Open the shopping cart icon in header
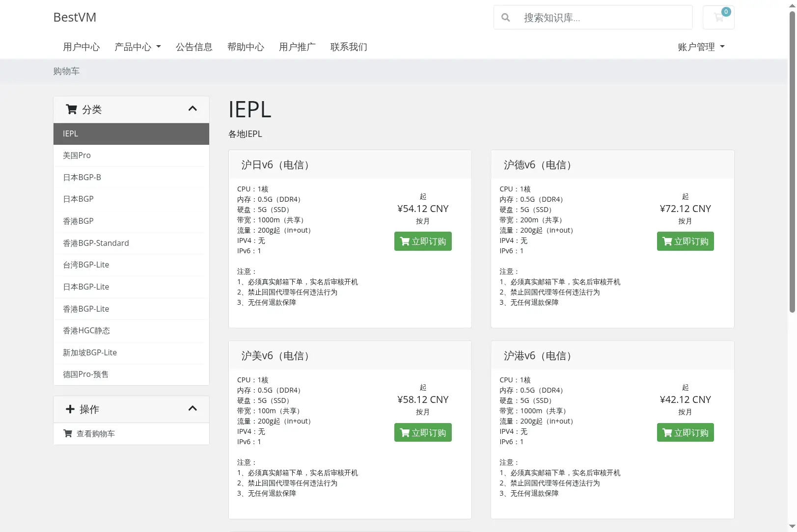Screen dimensions: 797x532 (718, 18)
